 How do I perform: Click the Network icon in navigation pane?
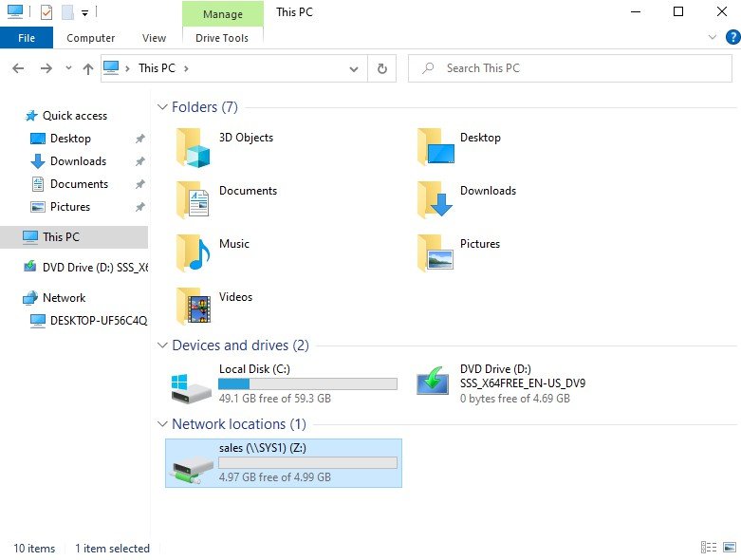pyautogui.click(x=30, y=298)
